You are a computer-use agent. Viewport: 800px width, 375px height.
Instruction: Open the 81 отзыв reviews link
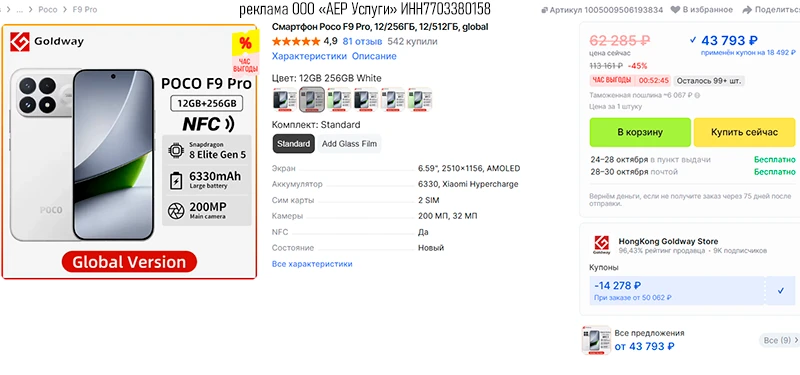[362, 41]
